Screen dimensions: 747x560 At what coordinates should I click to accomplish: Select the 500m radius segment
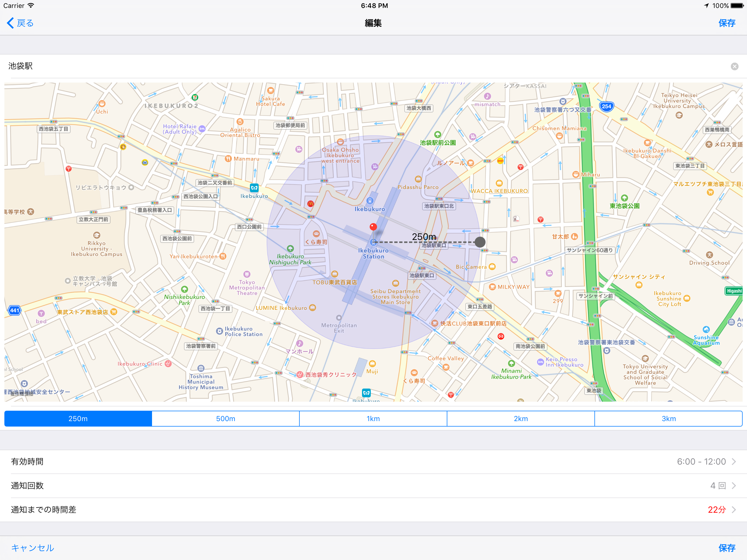tap(225, 418)
